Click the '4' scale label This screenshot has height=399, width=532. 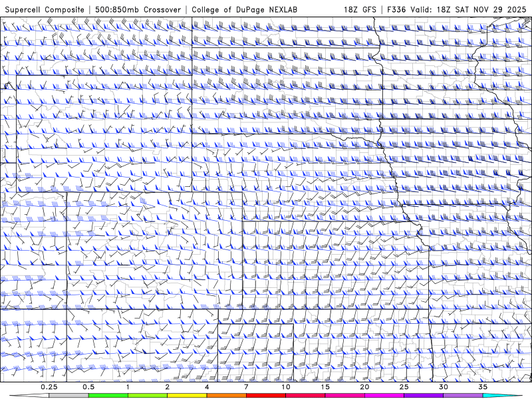[207, 387]
